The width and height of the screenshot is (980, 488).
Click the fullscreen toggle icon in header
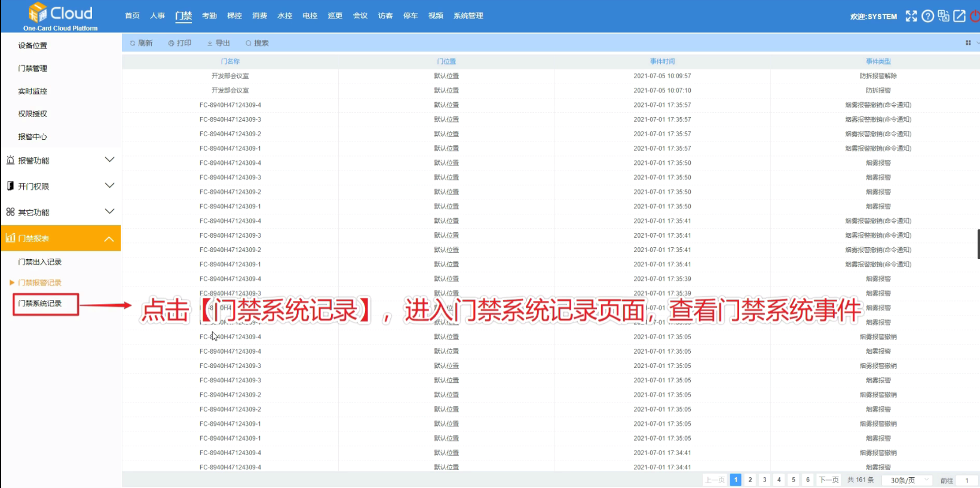[911, 16]
